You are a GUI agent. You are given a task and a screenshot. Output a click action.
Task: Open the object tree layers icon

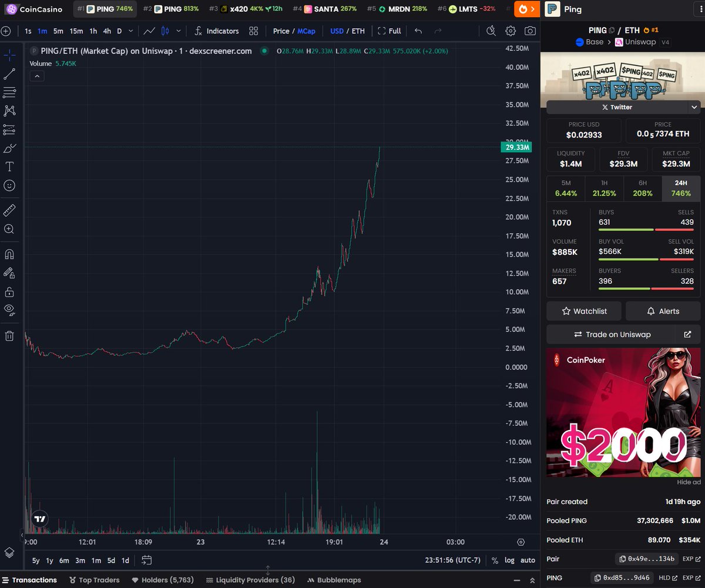(x=9, y=553)
